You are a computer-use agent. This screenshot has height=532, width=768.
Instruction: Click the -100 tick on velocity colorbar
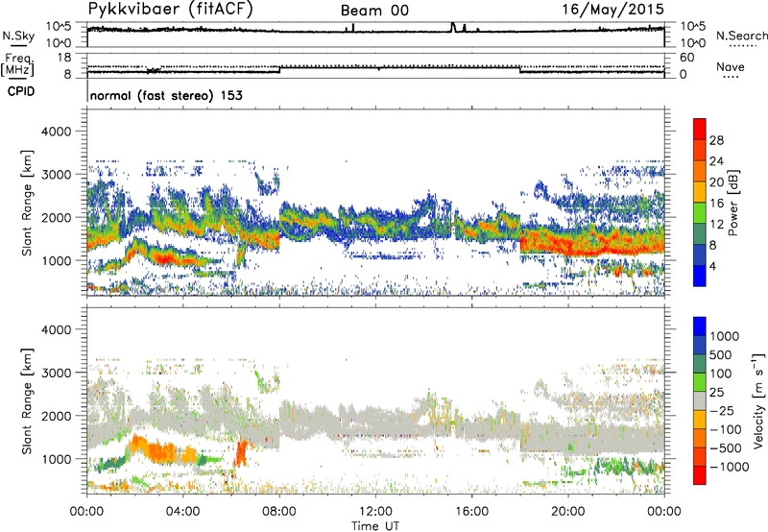(x=726, y=429)
